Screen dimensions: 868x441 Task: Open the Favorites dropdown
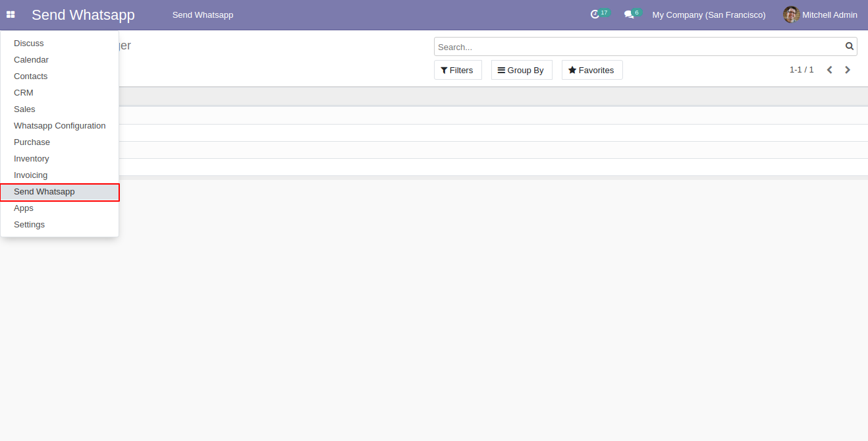[592, 70]
